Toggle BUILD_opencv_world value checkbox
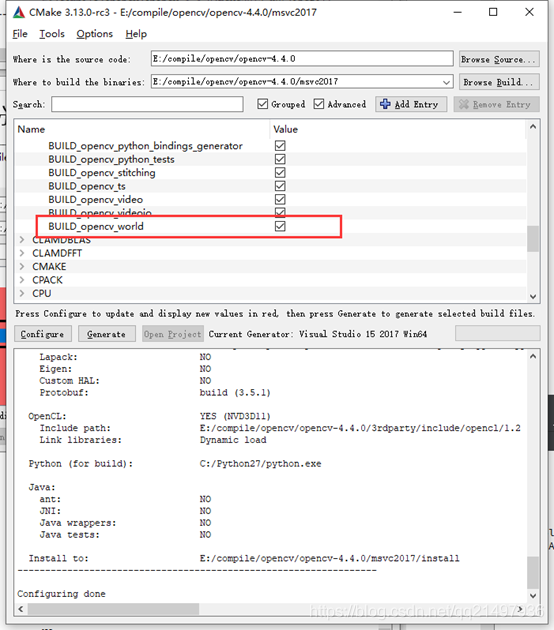 point(280,226)
